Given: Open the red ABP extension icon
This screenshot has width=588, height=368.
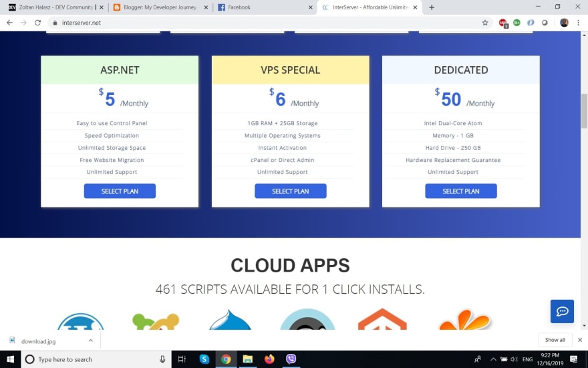Looking at the screenshot, I should pyautogui.click(x=503, y=23).
